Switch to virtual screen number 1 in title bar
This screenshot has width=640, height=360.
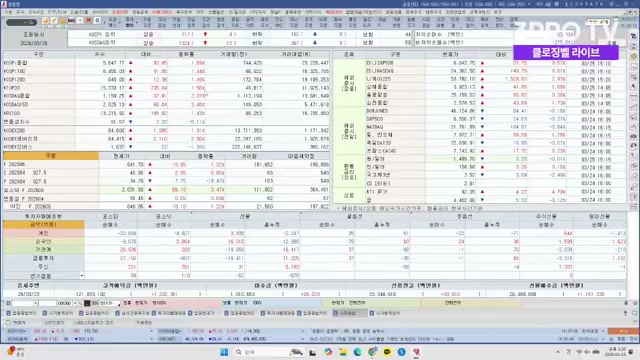(567, 4)
